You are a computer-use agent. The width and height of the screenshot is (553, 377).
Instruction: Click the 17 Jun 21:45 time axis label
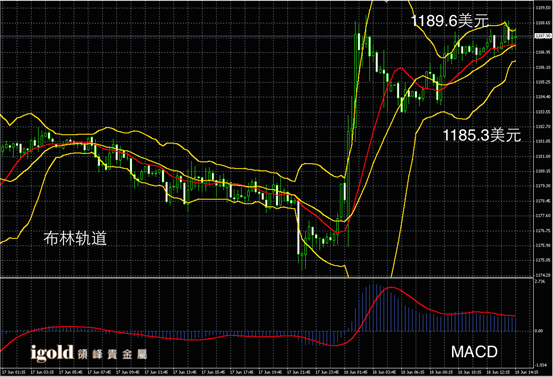[299, 372]
